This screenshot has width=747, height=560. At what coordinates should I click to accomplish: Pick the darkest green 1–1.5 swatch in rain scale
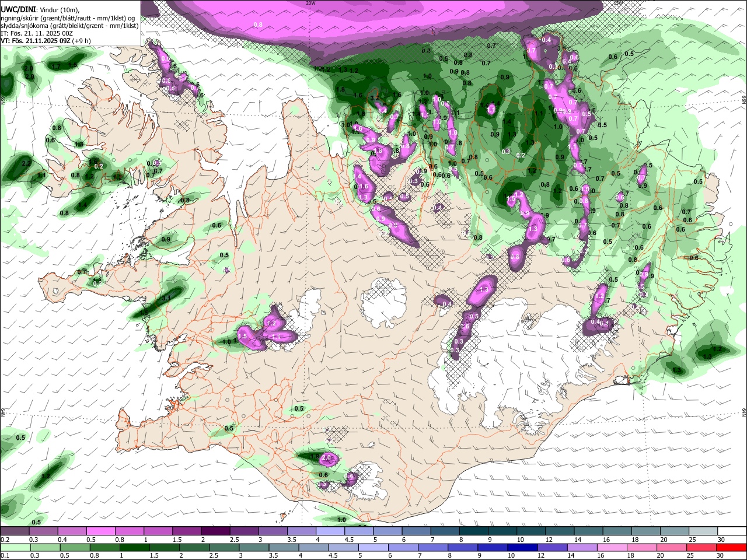click(x=134, y=547)
